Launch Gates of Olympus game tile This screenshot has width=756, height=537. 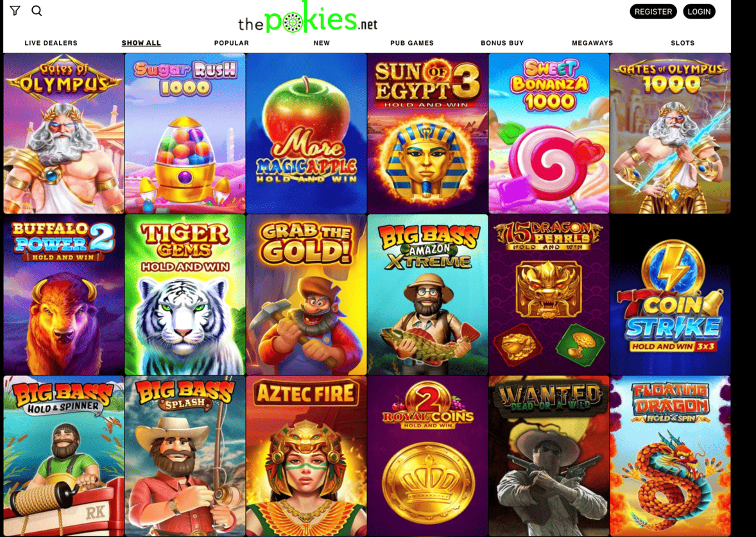(x=64, y=133)
